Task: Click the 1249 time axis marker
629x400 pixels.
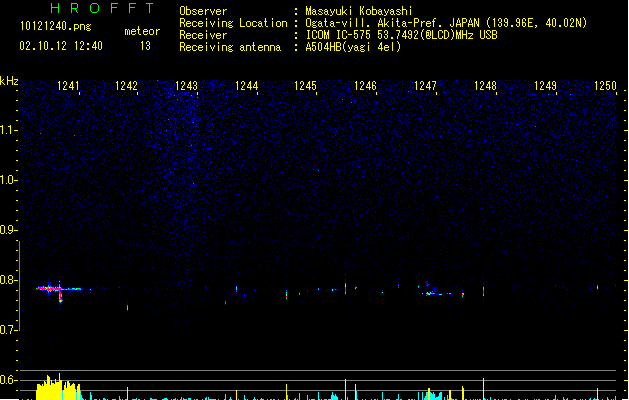Action: (x=546, y=86)
